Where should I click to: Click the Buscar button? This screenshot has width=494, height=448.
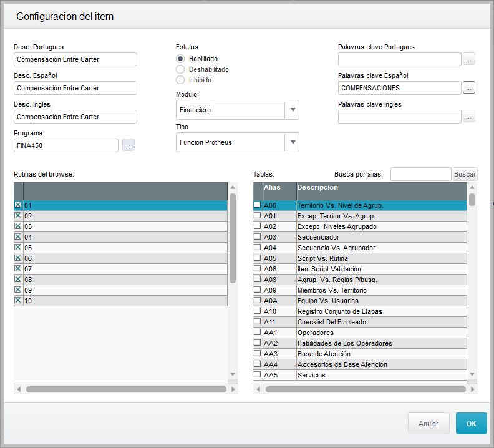(465, 174)
